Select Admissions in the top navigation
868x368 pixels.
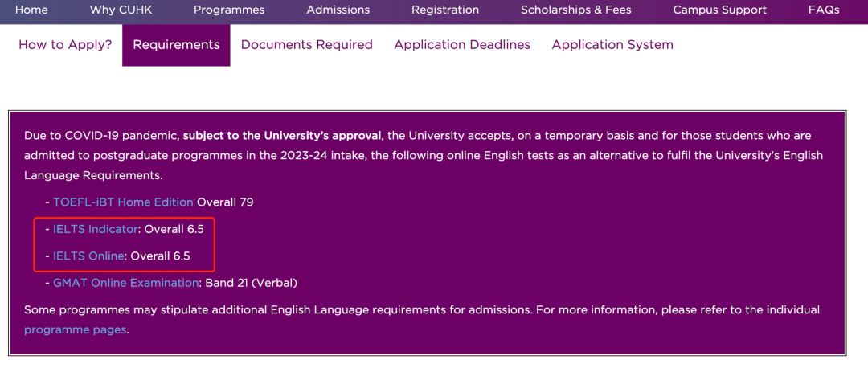coord(338,10)
